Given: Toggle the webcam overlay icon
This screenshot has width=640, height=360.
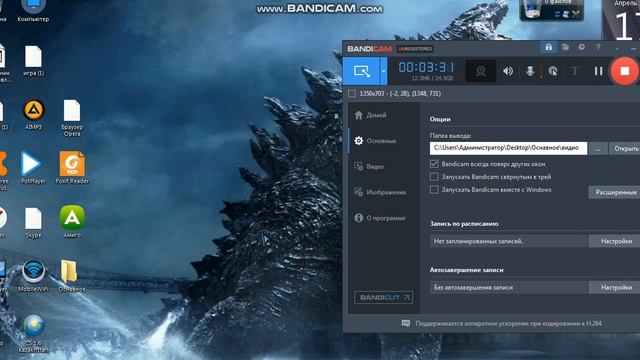Looking at the screenshot, I should 481,71.
